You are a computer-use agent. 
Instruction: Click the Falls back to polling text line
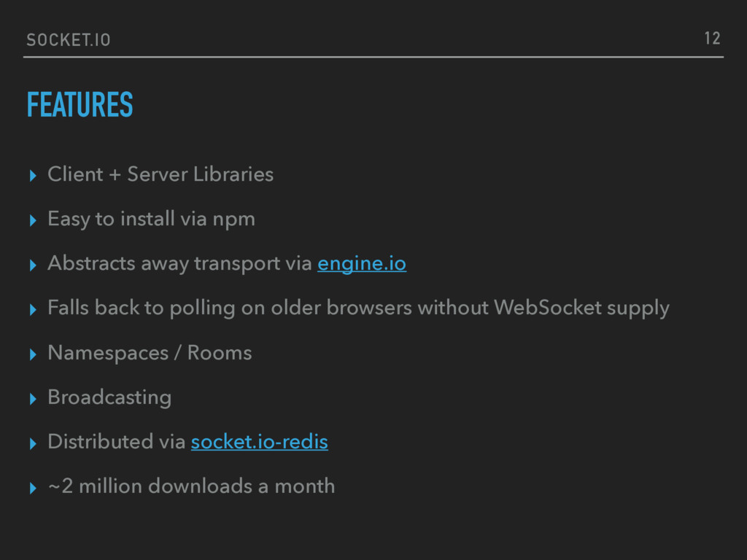pyautogui.click(x=357, y=308)
